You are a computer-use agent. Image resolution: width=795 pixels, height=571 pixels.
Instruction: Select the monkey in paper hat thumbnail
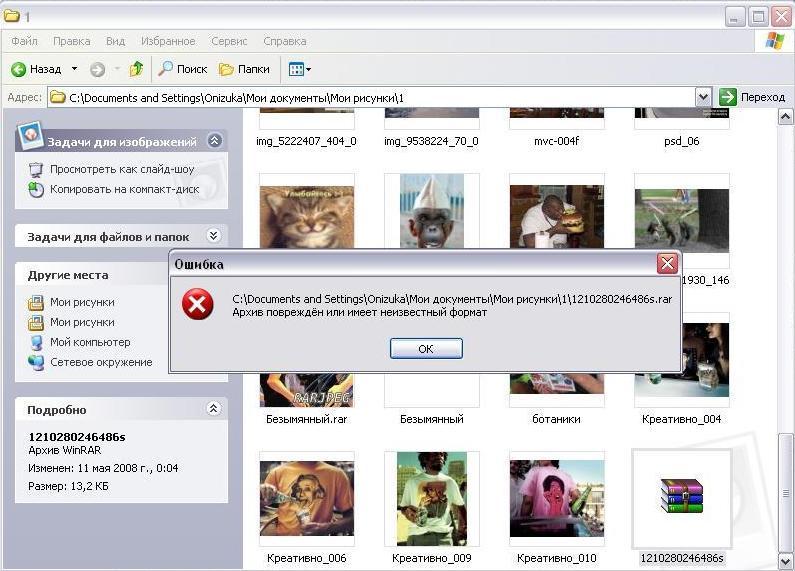coord(431,211)
